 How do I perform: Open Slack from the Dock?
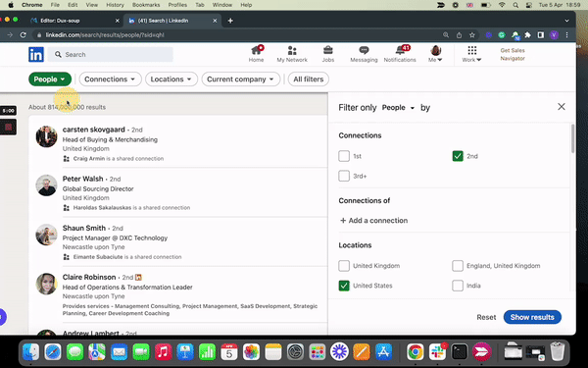[437, 352]
